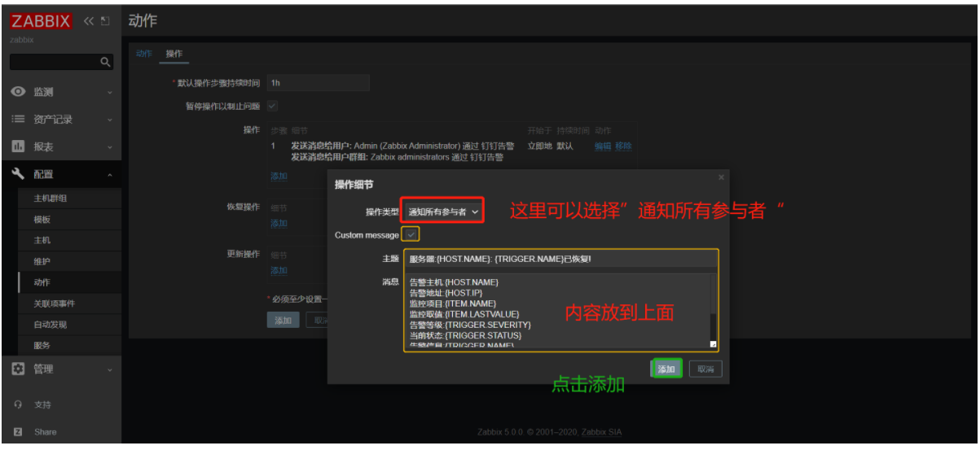Open 维护 in the sidebar
This screenshot has height=450, width=980.
pos(42,262)
